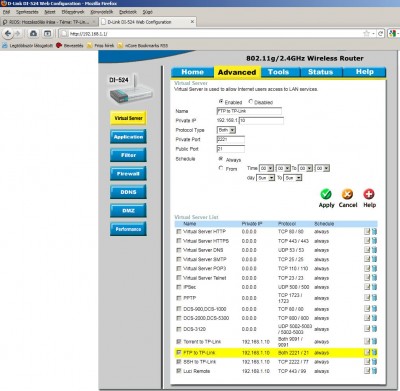
Task: Check the Virtual Server HTTP checkbox
Action: (x=179, y=231)
